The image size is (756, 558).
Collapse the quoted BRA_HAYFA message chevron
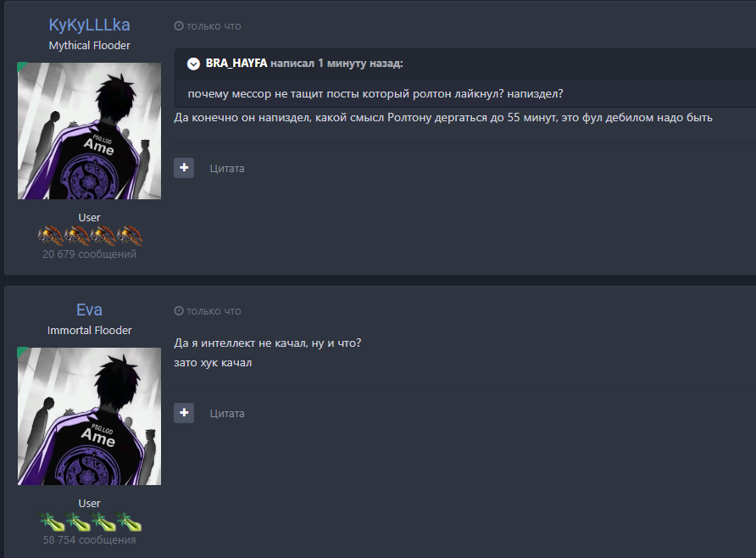[x=193, y=64]
